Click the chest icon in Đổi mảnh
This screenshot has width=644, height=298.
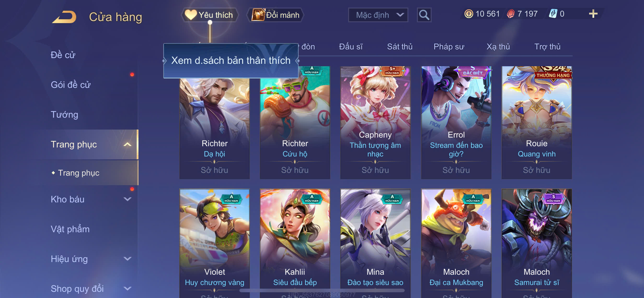coord(258,15)
